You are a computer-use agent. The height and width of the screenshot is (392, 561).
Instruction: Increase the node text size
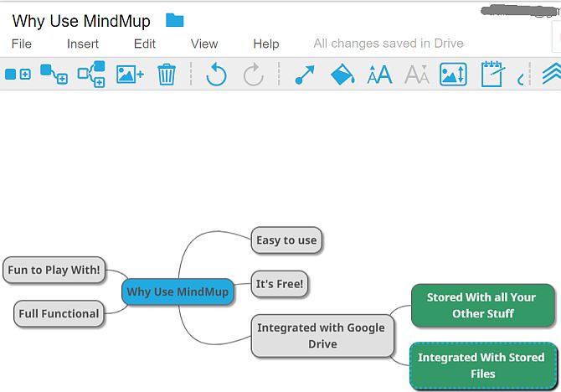pos(379,75)
